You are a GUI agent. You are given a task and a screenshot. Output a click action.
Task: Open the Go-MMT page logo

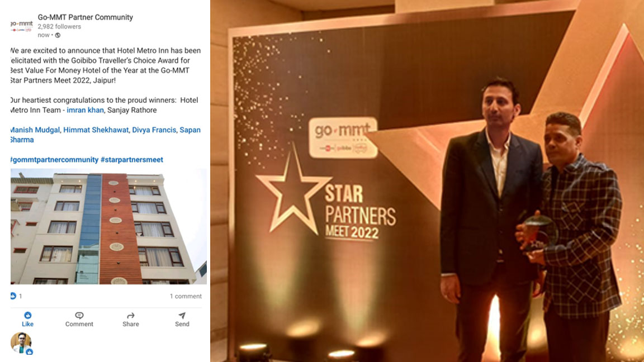click(21, 26)
